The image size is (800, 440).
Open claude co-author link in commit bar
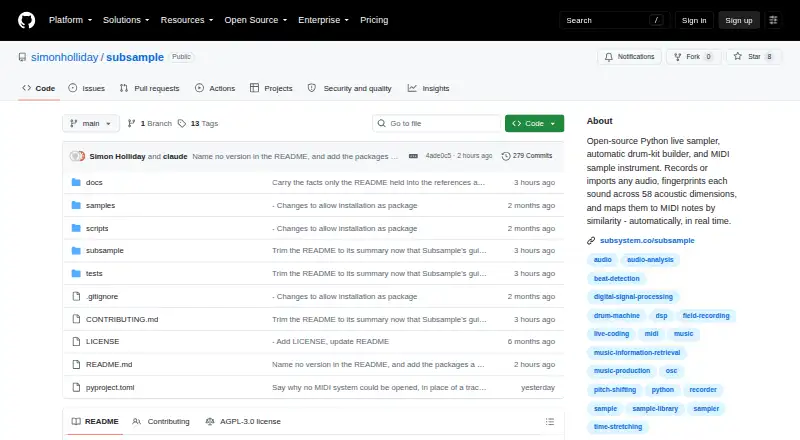[175, 156]
